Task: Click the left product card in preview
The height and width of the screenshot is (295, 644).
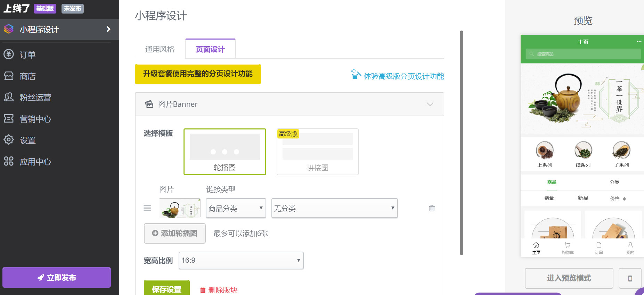Action: point(553,225)
